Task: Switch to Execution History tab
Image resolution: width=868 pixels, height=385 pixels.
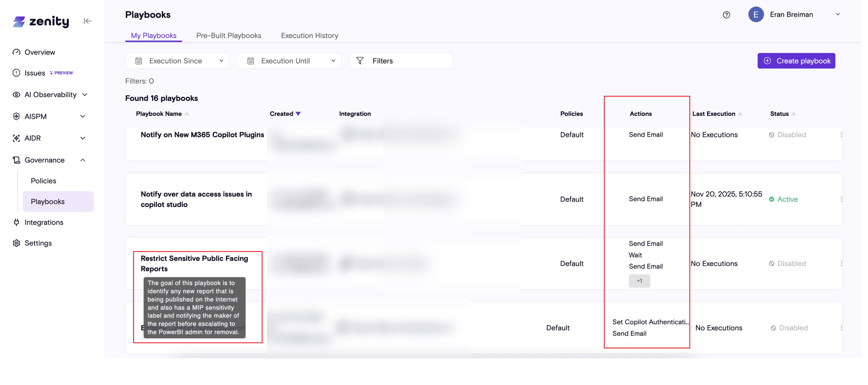Action: tap(310, 35)
